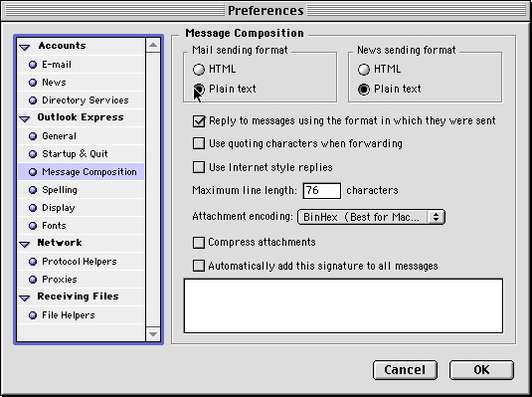Click the bullet icon beside Startup & Quit

[33, 154]
